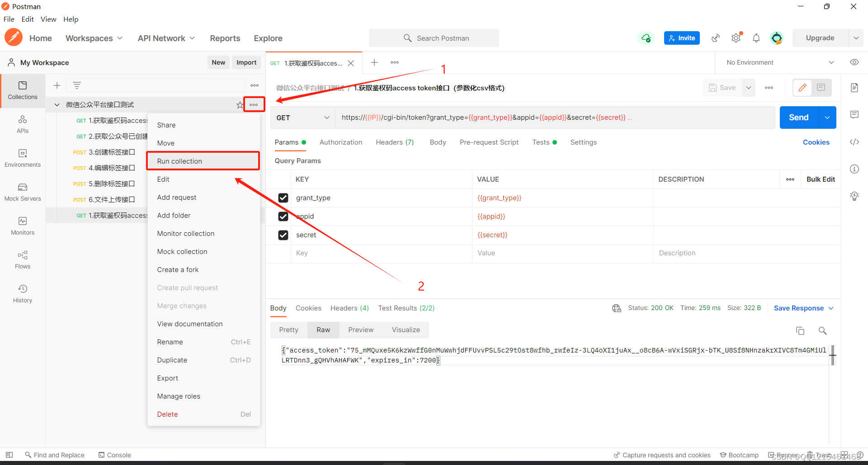Open the File menu
The image size is (868, 465).
(9, 19)
